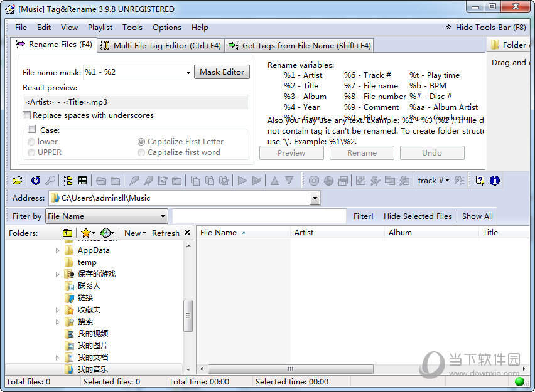Select the lower case radio button

(x=31, y=142)
